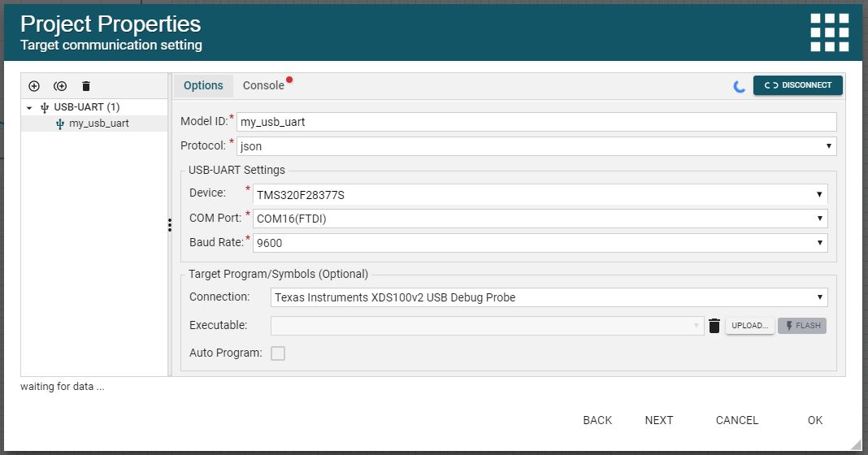Click the 'USB-UART Settings' group label
This screenshot has width=868, height=455.
(237, 170)
